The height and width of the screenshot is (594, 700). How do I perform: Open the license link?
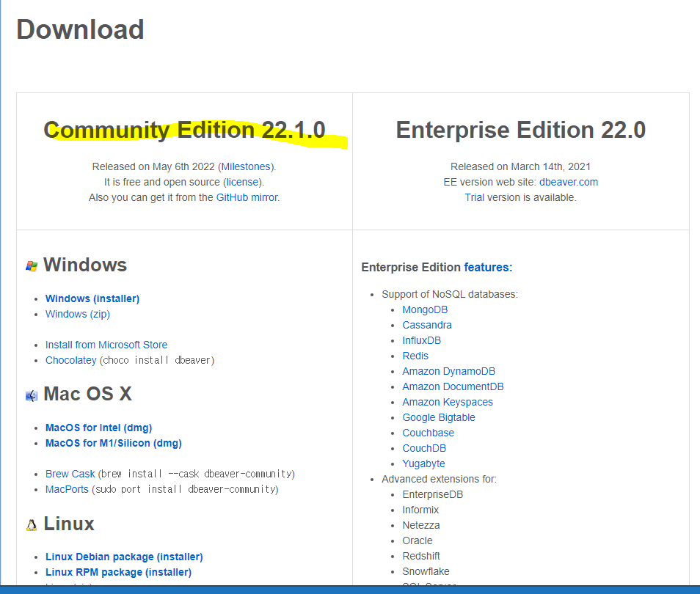242,182
